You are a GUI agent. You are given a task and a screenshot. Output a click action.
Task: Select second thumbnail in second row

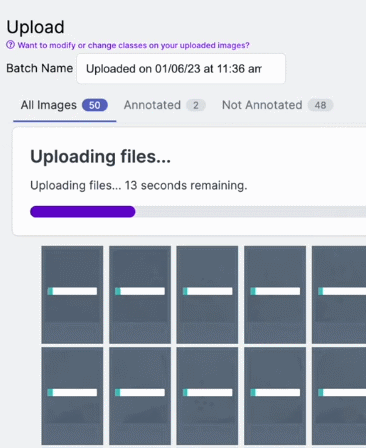point(140,396)
